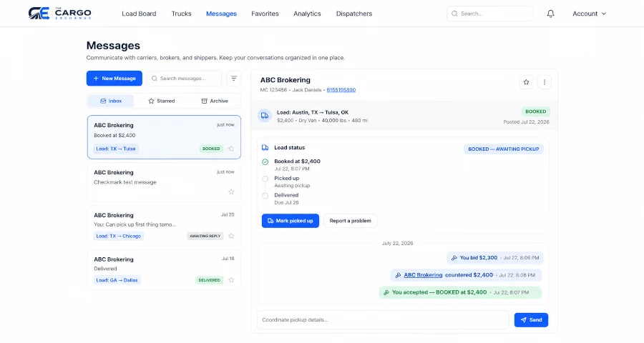Click the magnifier icon in top search bar
The width and height of the screenshot is (644, 343).
(x=454, y=14)
